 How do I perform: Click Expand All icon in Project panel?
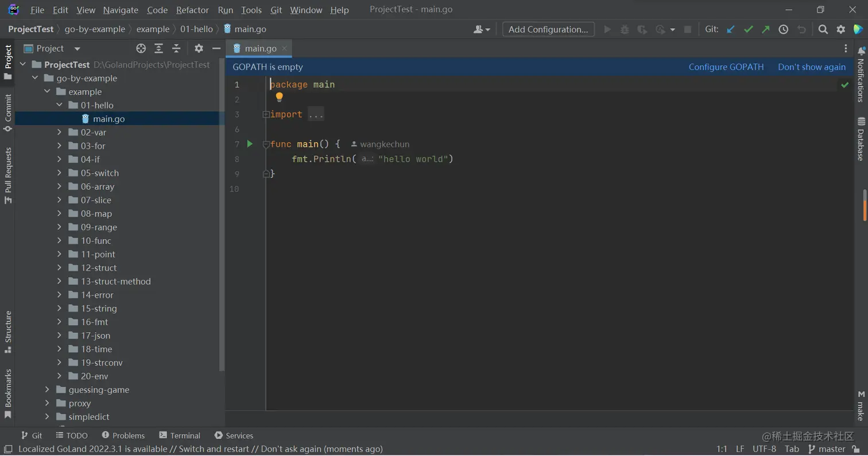coord(159,49)
